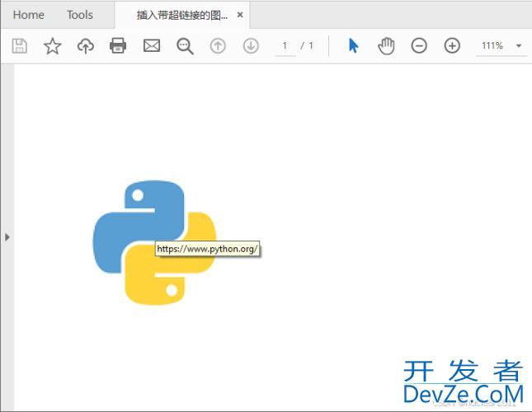Print the document using printer icon
The height and width of the screenshot is (412, 532).
(118, 46)
